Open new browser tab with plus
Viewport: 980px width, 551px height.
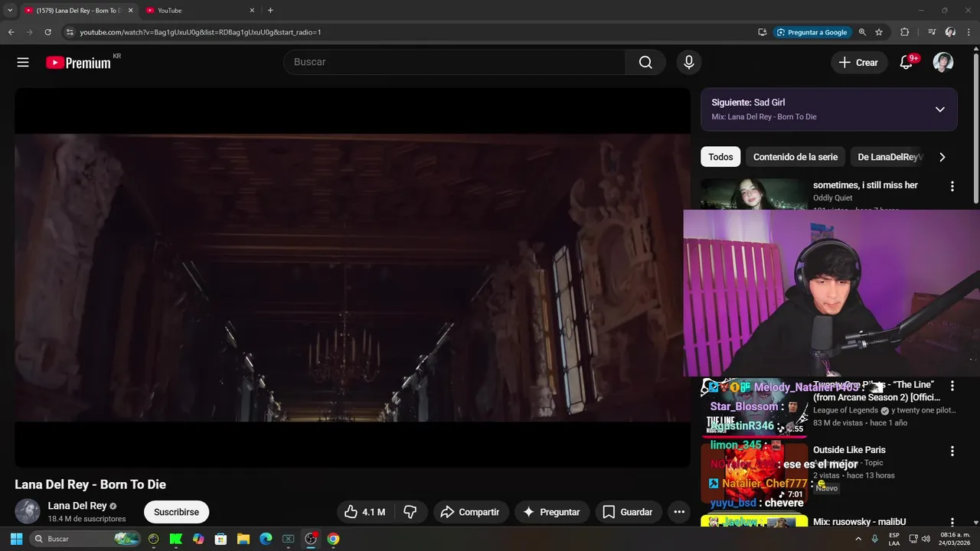tap(270, 11)
